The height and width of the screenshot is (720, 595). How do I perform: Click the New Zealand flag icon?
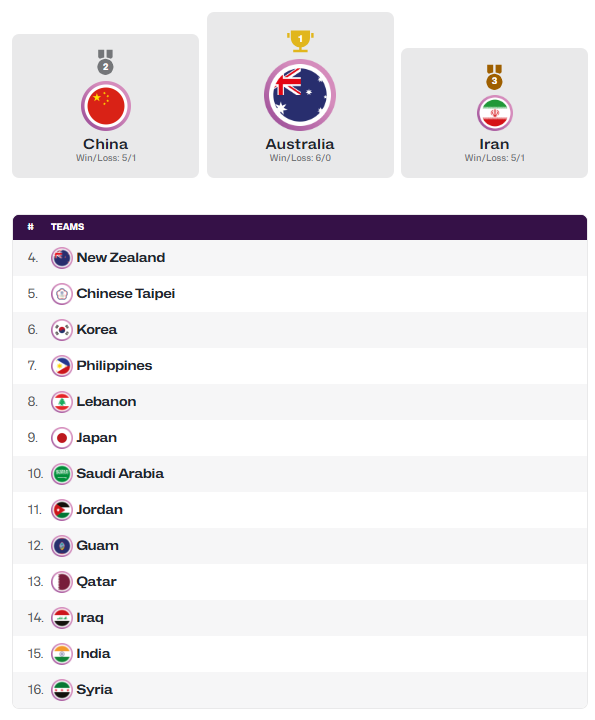[x=62, y=258]
